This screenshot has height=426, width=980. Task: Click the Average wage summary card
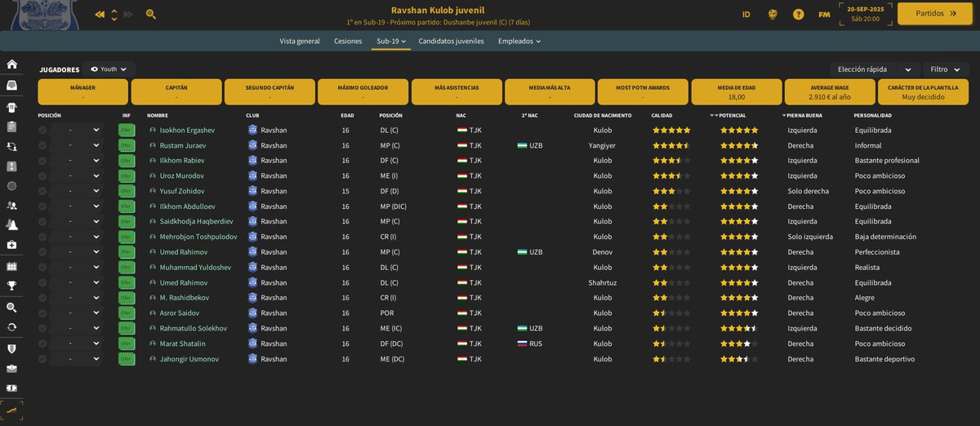[829, 91]
